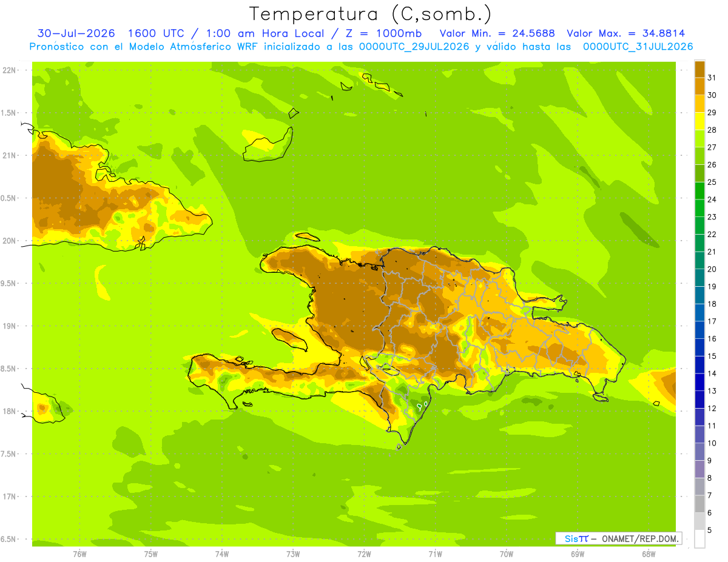This screenshot has width=728, height=562.
Task: Click the "68W" longitude axis label
Action: (649, 554)
